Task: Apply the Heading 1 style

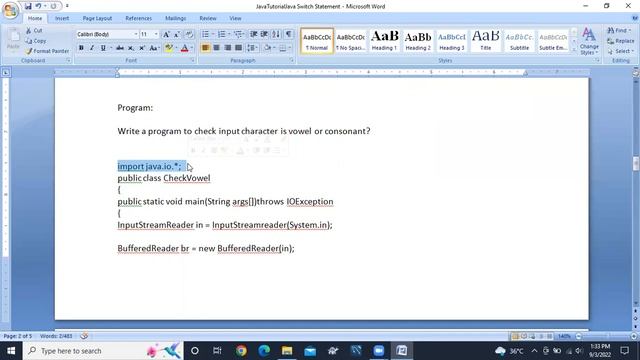Action: pos(384,41)
